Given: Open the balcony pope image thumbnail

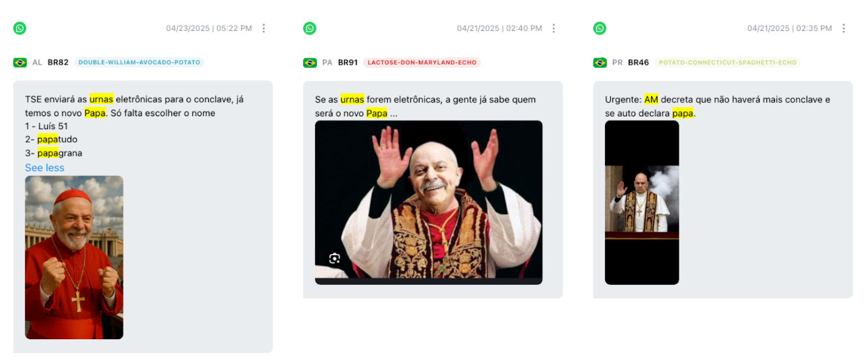Looking at the screenshot, I should 642,202.
